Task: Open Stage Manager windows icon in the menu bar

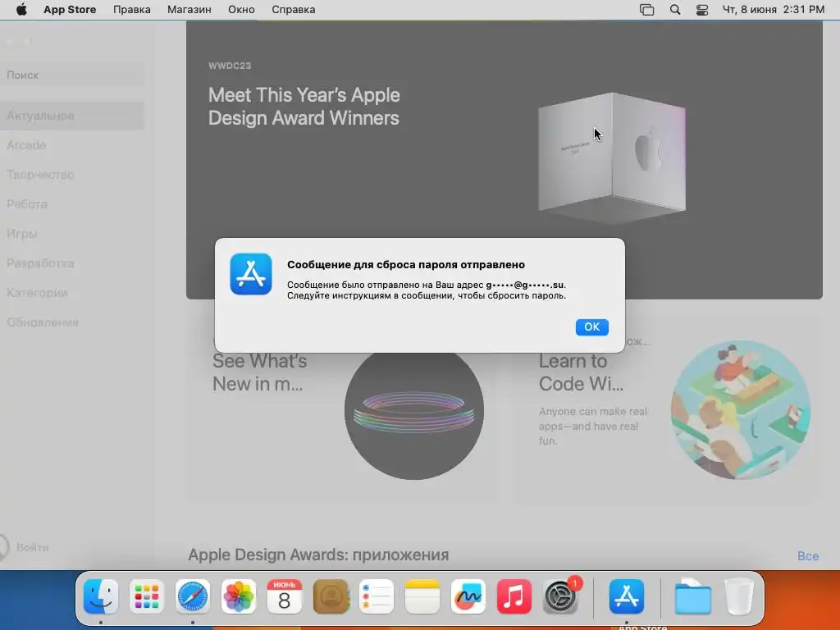Action: (x=646, y=10)
